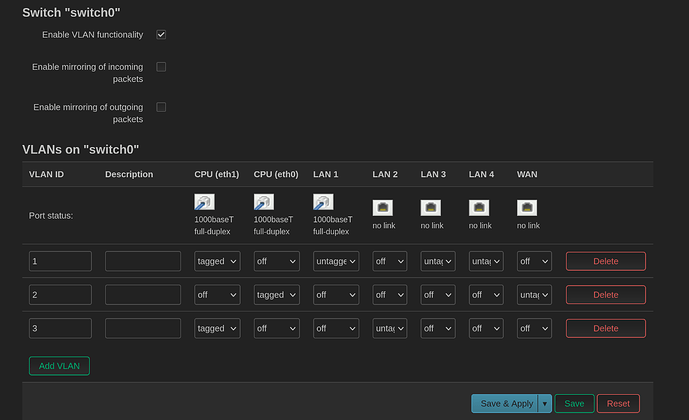The height and width of the screenshot is (420, 689).
Task: Click the LAN 2 no link port icon
Action: 383,208
